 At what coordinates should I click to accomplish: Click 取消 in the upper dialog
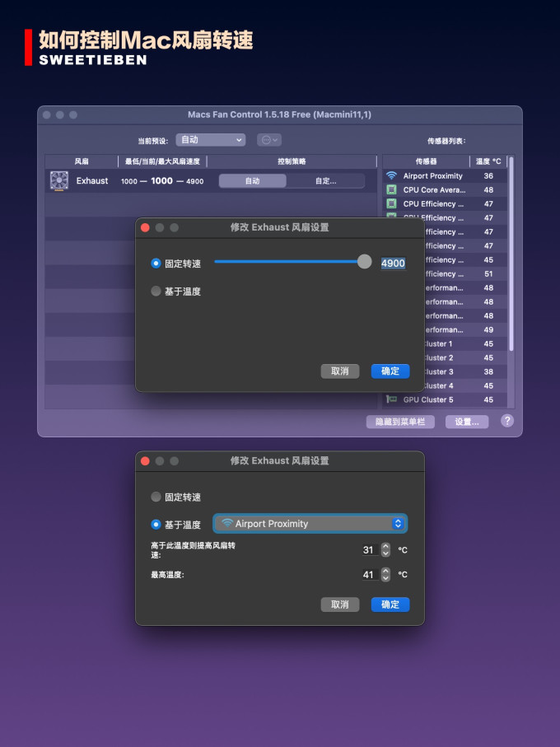(x=340, y=371)
